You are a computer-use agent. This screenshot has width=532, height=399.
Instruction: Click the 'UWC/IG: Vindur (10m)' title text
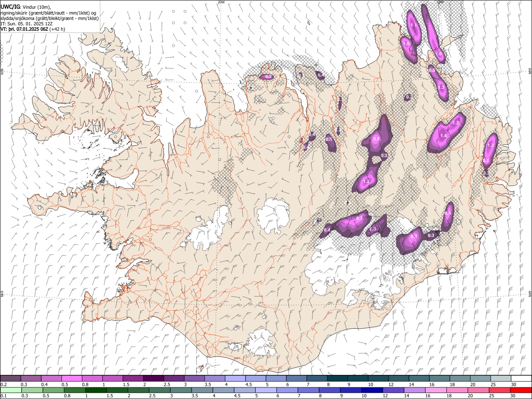[25, 7]
